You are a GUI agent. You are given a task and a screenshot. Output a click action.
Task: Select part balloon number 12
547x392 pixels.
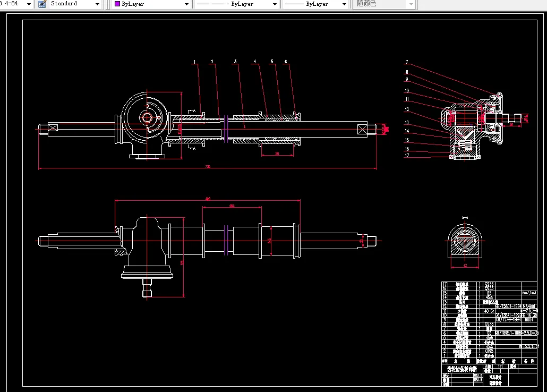tap(407, 109)
